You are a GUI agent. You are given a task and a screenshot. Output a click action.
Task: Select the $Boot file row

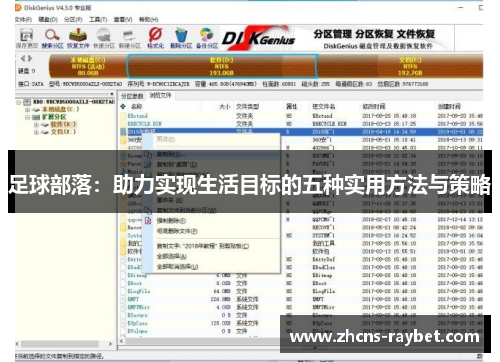click(x=301, y=283)
